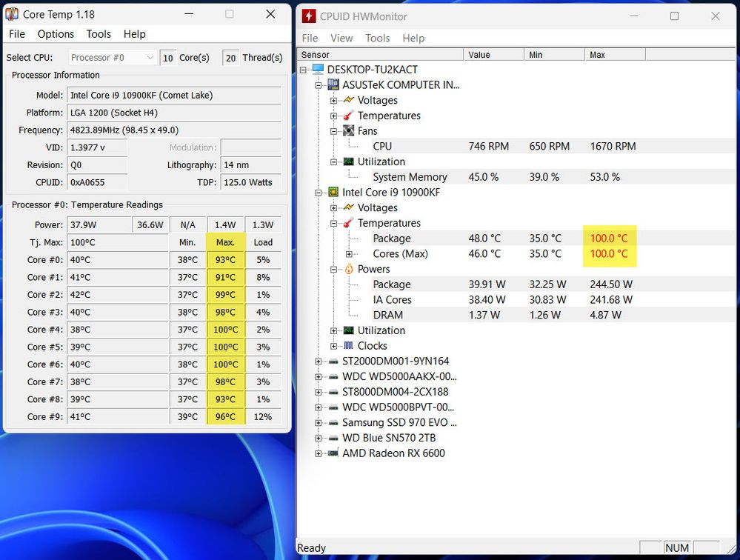The width and height of the screenshot is (740, 560).
Task: Click the Intel Core i9 10900KF chip icon
Action: point(333,193)
